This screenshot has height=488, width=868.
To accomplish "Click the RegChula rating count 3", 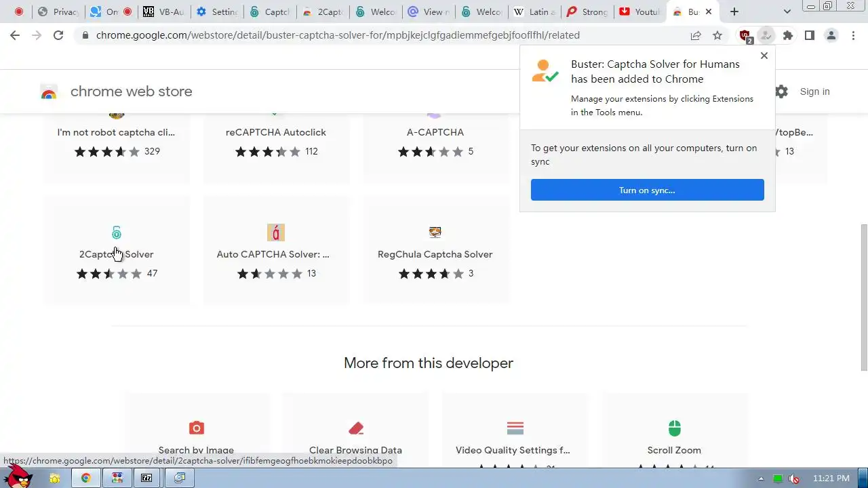I will (x=471, y=274).
